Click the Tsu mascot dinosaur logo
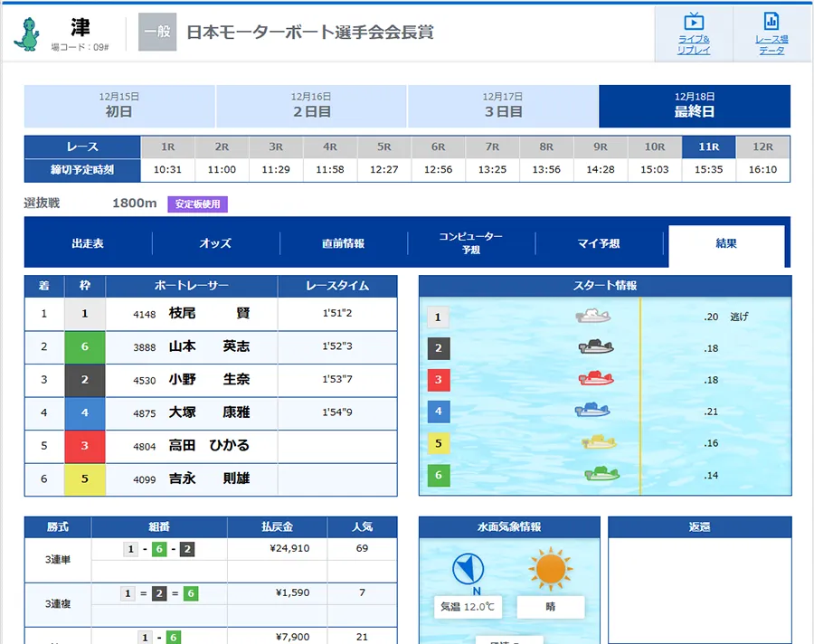Viewport: 814px width, 644px height. click(x=27, y=33)
